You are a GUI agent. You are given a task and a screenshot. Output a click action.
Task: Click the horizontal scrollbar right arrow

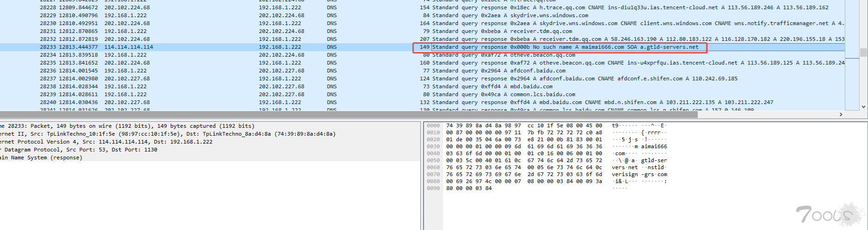(841, 114)
